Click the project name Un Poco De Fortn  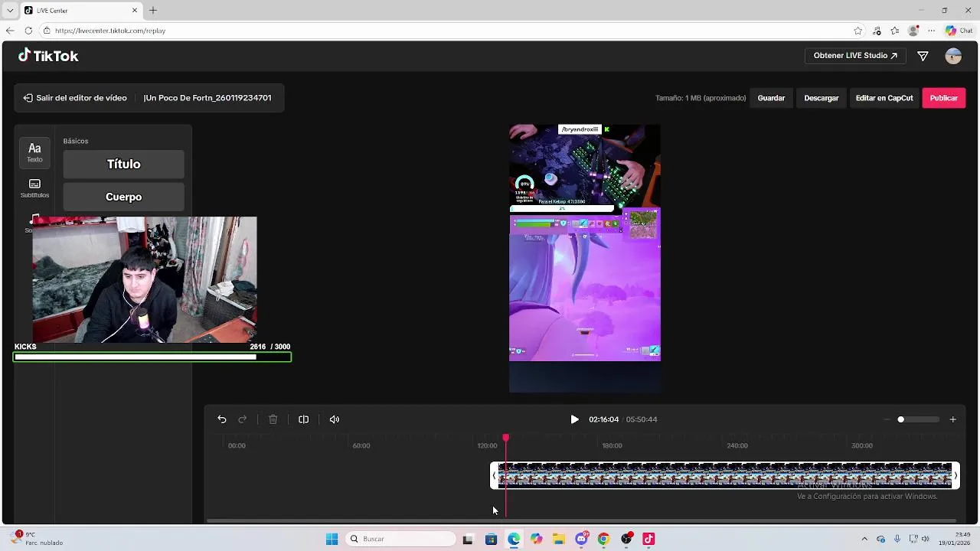point(207,98)
